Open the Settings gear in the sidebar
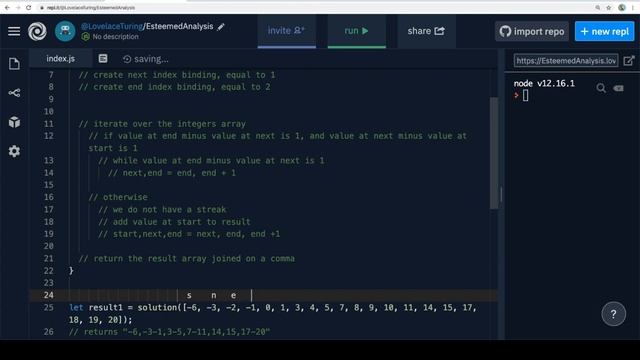Screen dimensions: 640x360 (x=14, y=151)
